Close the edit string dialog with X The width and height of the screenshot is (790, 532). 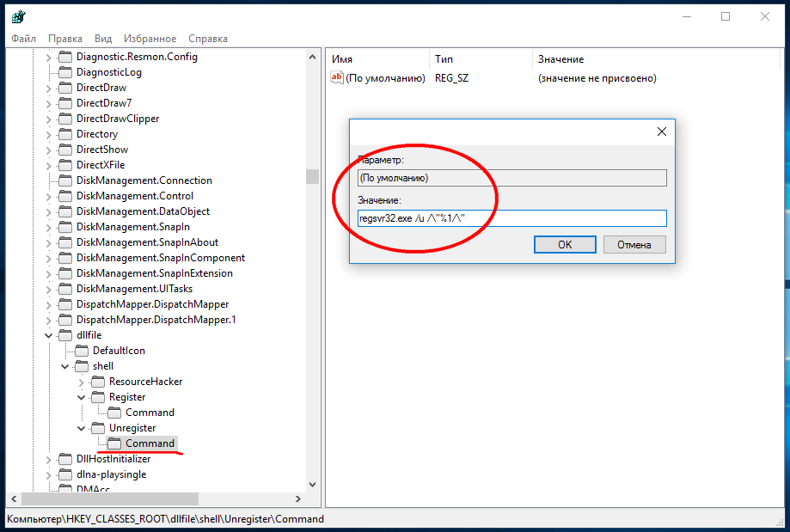(x=662, y=131)
